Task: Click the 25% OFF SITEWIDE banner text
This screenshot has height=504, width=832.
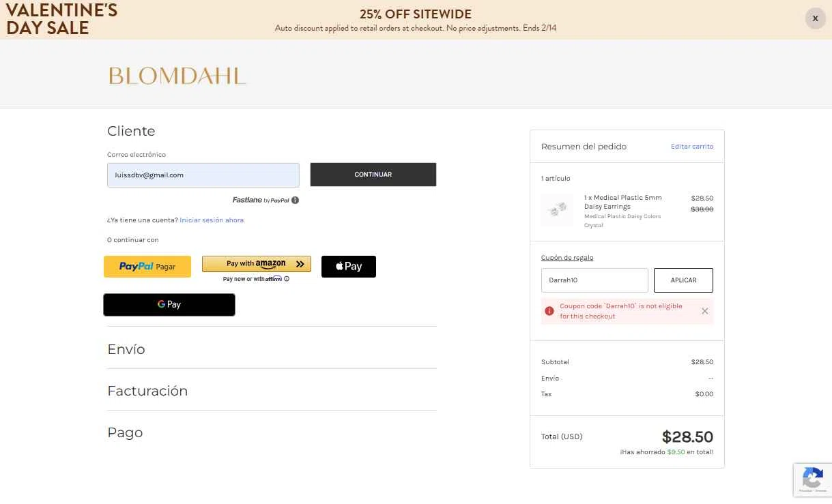Action: [x=416, y=14]
